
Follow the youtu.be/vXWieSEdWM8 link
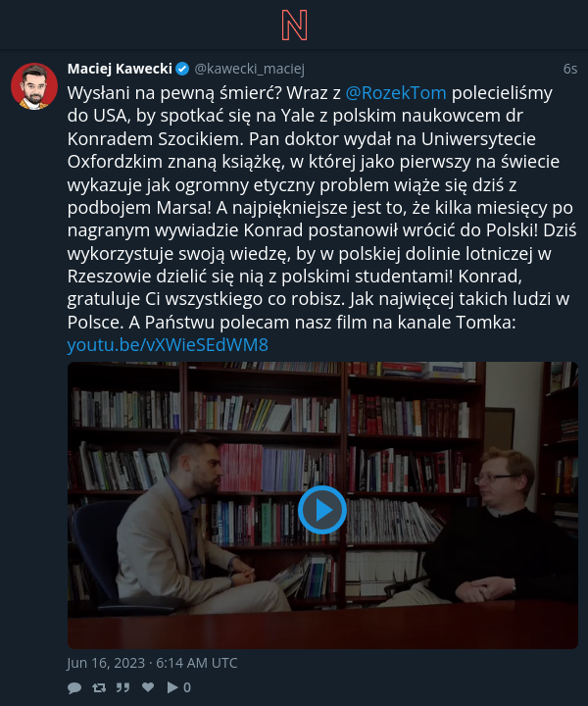click(x=168, y=345)
